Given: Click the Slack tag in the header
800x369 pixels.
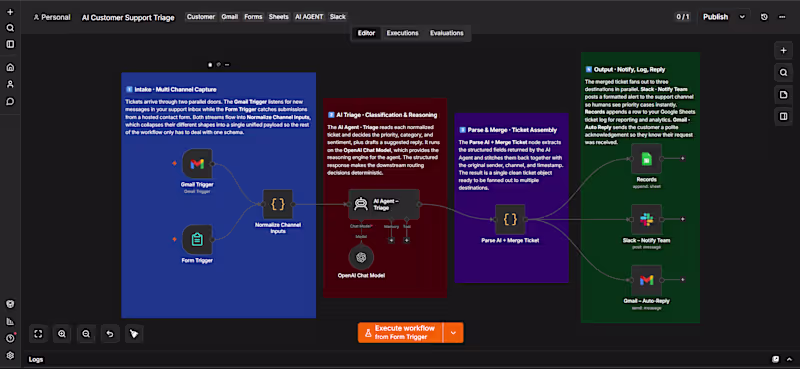Looking at the screenshot, I should tap(338, 17).
